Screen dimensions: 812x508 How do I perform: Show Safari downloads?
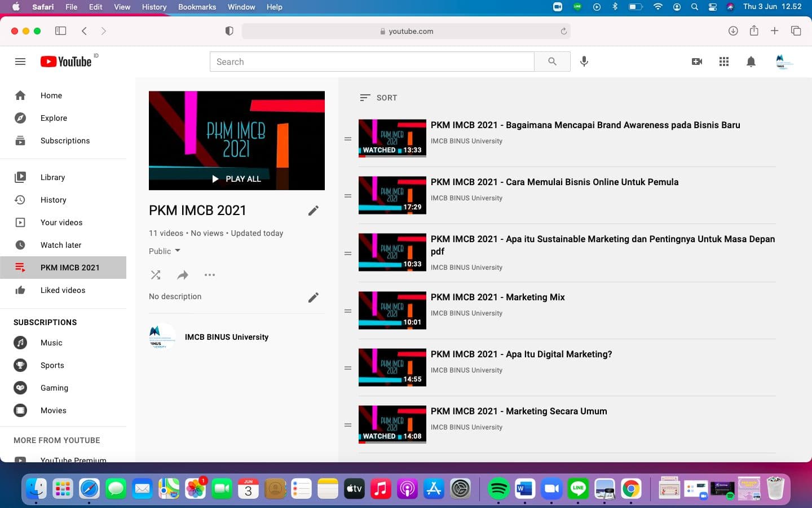(x=733, y=31)
